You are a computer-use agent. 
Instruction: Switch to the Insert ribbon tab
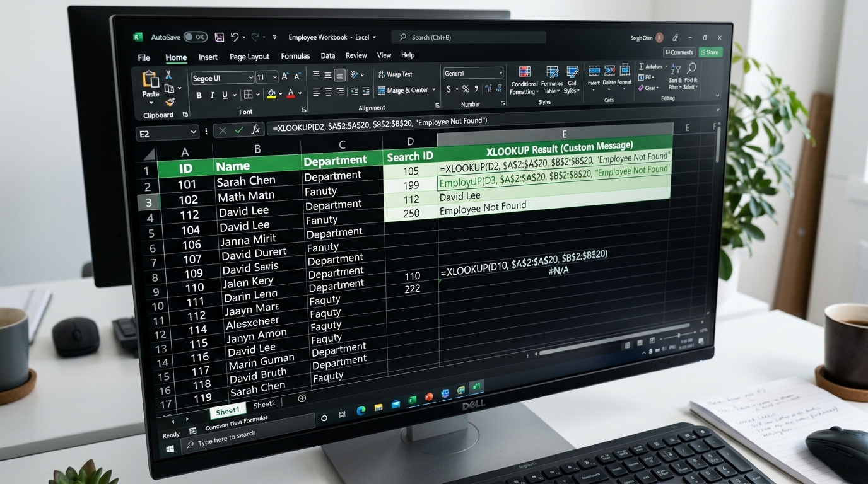(208, 57)
